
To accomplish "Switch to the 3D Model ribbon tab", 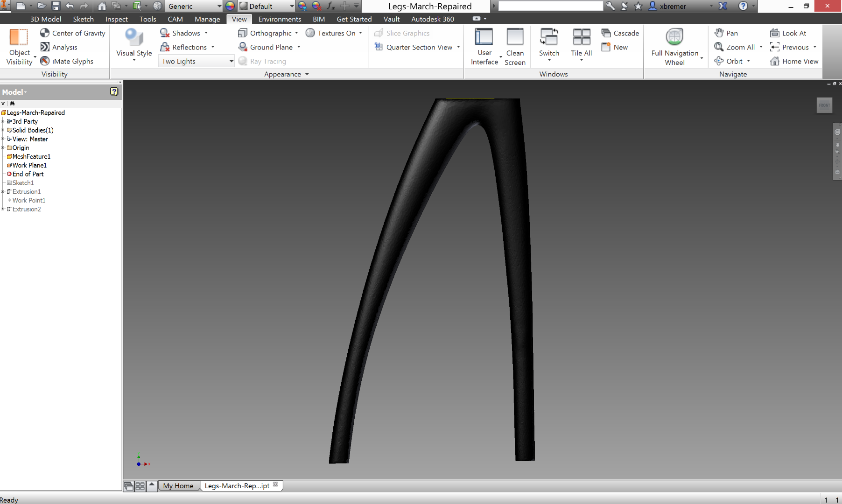I will coord(46,19).
